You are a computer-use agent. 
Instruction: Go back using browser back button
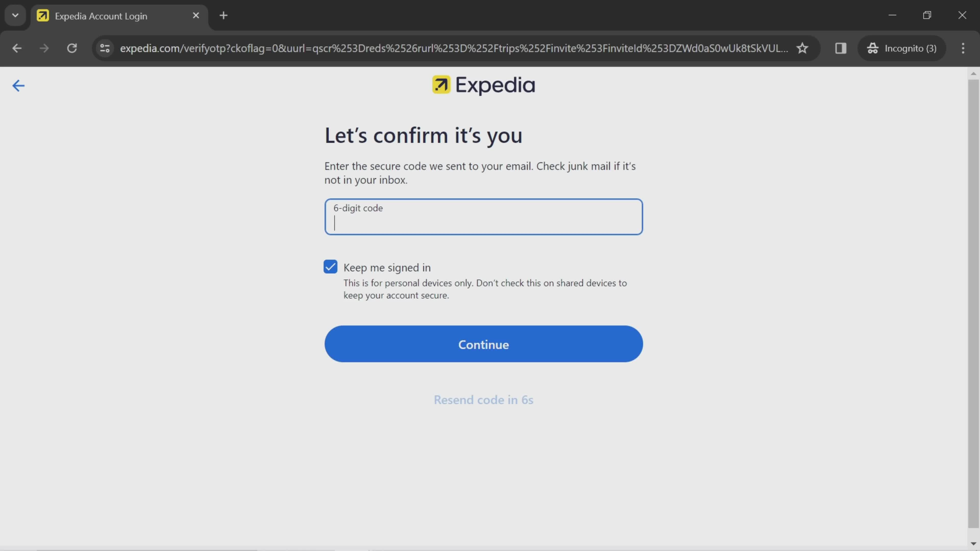tap(17, 48)
